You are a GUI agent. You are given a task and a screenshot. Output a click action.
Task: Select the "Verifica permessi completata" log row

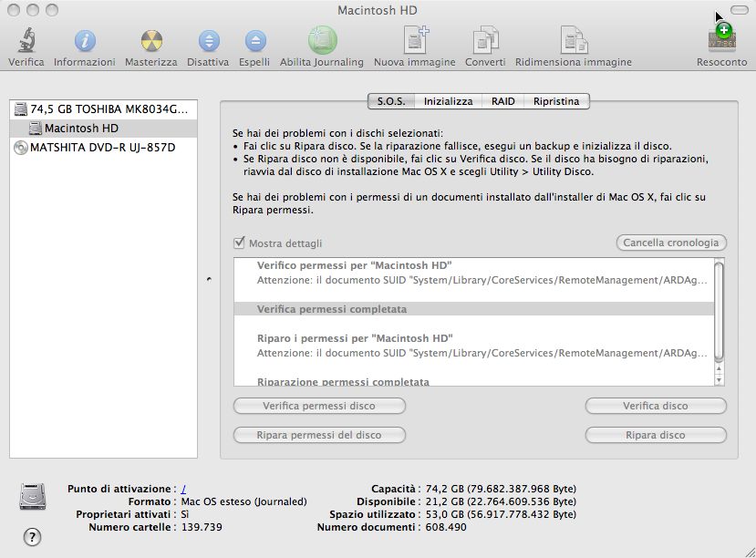[474, 309]
